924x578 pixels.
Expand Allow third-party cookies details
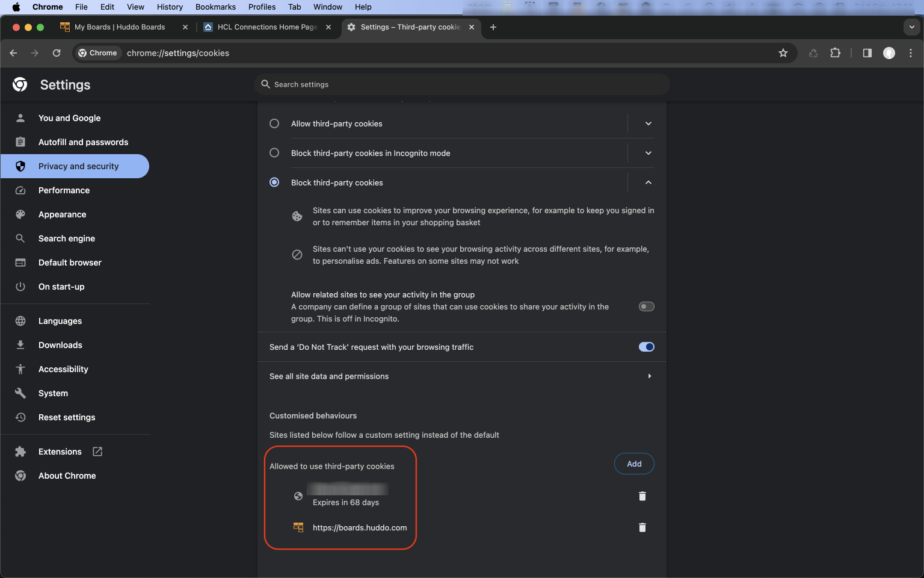(x=648, y=123)
